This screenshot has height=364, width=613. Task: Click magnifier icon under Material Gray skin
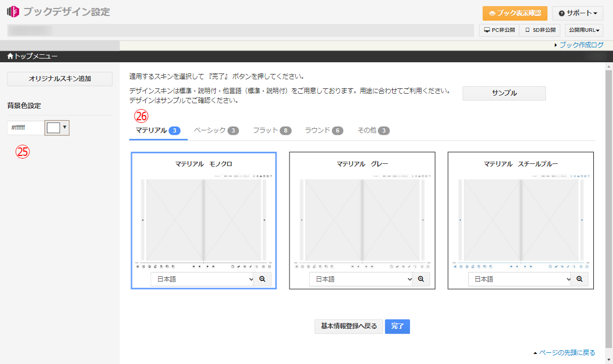pyautogui.click(x=421, y=279)
